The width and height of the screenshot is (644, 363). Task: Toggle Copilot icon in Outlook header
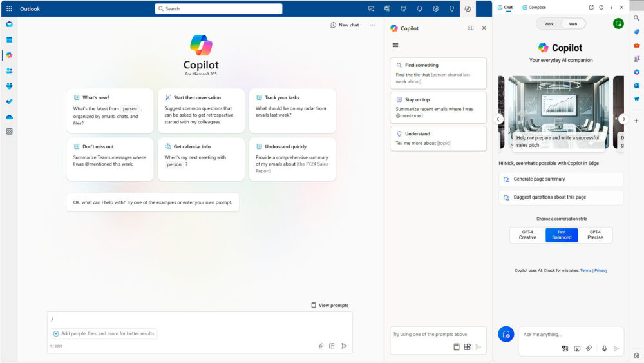(468, 8)
